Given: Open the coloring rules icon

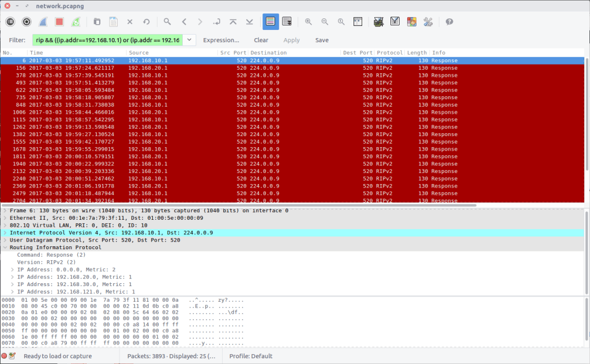Looking at the screenshot, I should 411,22.
